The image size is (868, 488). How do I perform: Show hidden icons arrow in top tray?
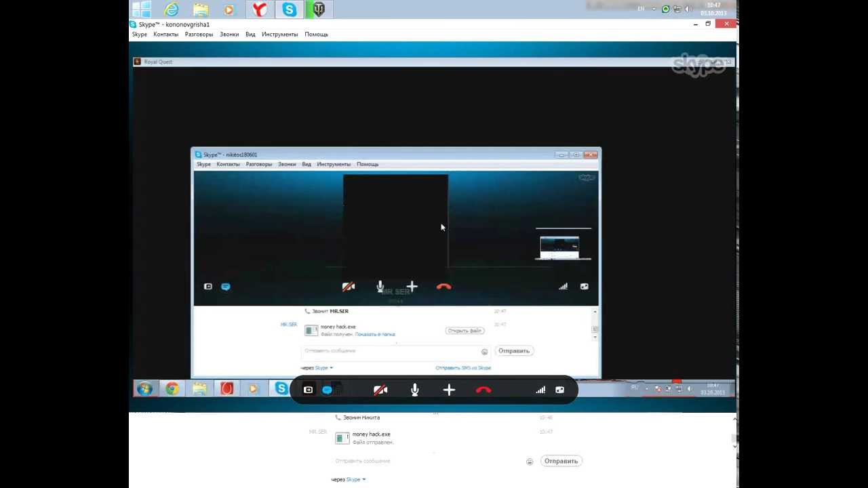pos(655,9)
